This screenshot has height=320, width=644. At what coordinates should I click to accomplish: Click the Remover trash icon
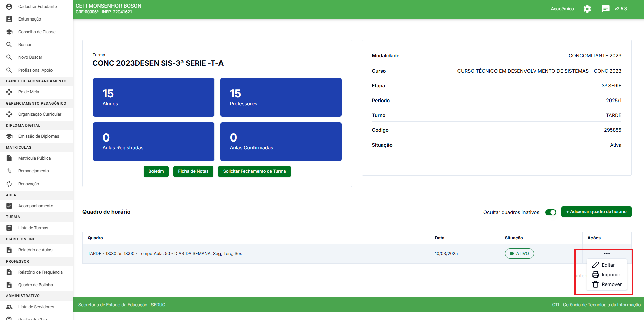(595, 284)
